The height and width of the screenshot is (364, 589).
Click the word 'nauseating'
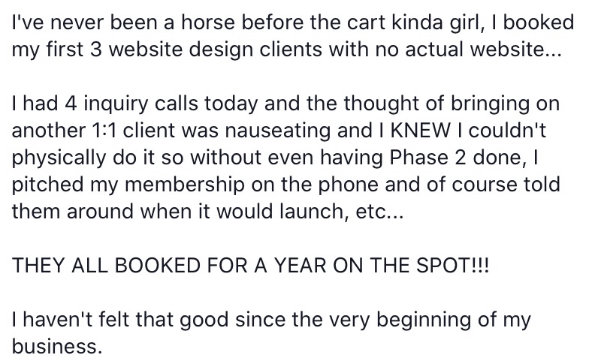(x=278, y=131)
